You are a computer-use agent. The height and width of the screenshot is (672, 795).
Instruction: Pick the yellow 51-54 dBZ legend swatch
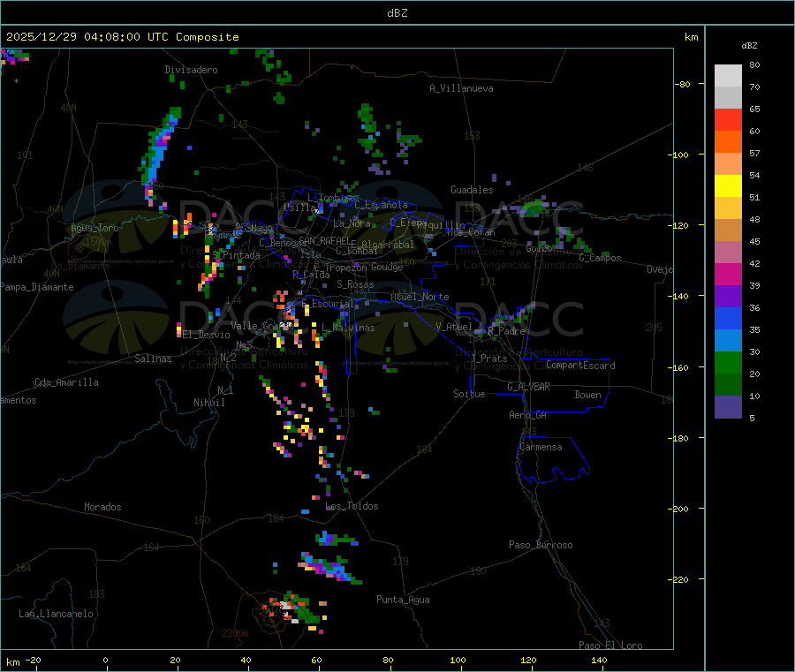point(728,186)
